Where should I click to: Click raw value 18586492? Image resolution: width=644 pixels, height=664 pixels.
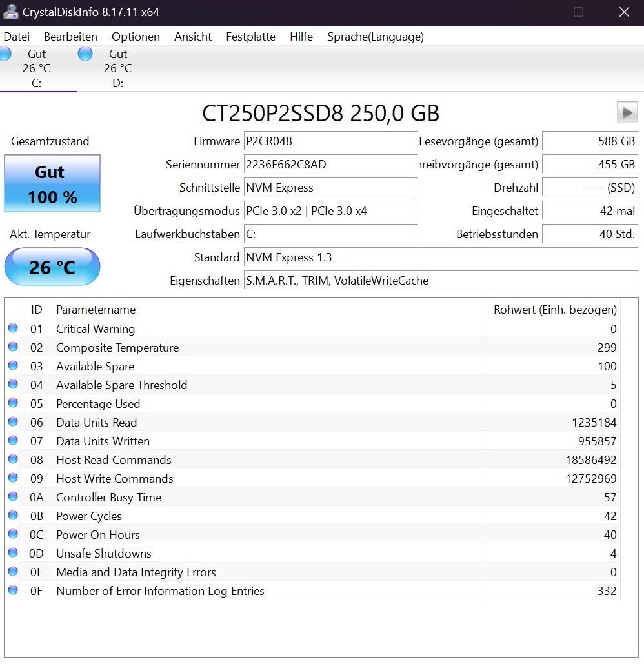tap(591, 460)
